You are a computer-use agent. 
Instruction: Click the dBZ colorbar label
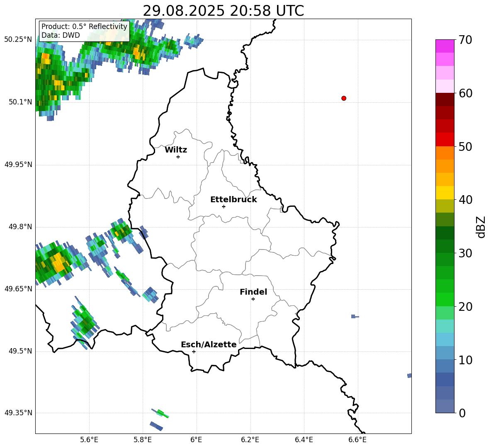pos(481,227)
